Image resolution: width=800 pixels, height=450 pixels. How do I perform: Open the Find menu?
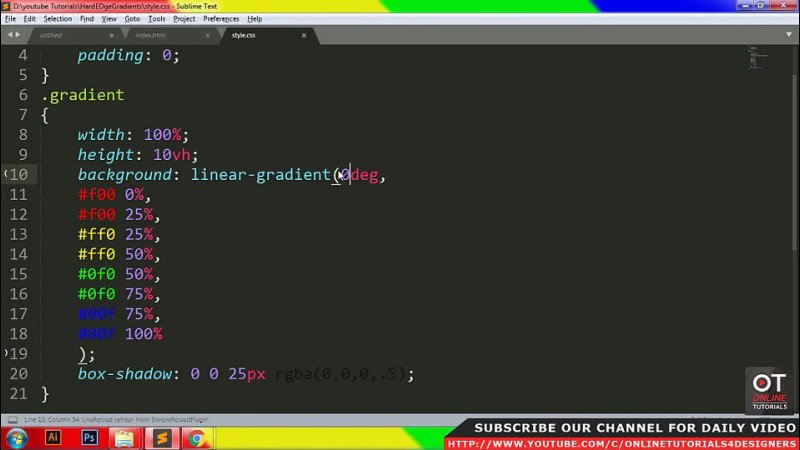(x=87, y=19)
